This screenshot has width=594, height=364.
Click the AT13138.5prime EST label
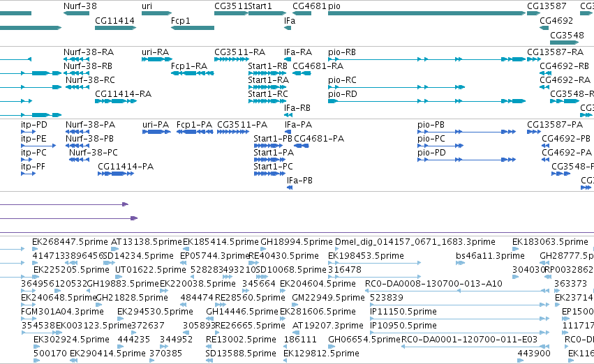(x=147, y=242)
